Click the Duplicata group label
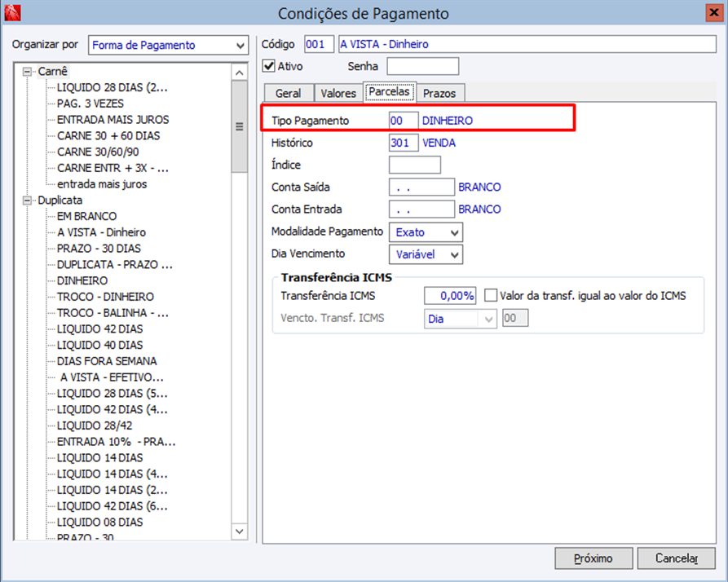Viewport: 728px width, 582px height. point(60,201)
